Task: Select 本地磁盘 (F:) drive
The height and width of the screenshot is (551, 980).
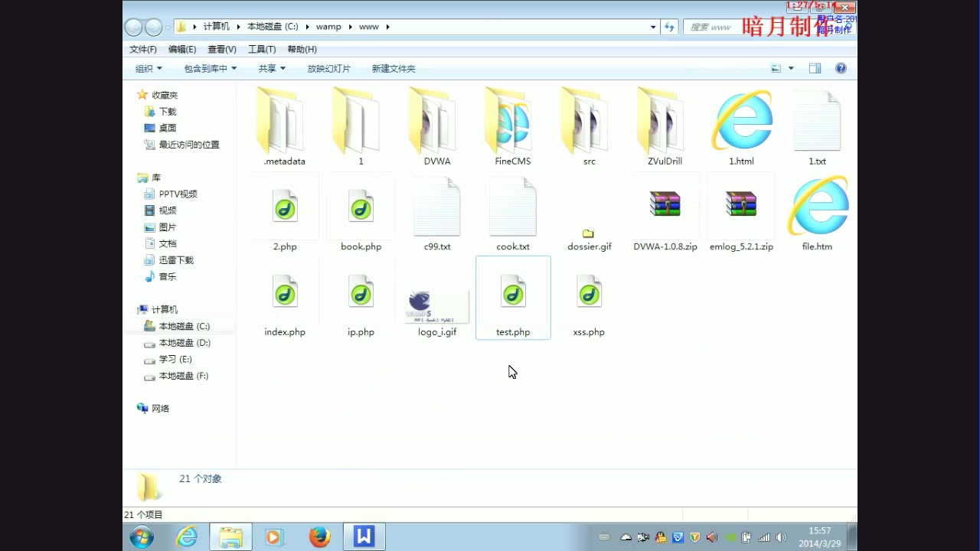Action: [183, 376]
